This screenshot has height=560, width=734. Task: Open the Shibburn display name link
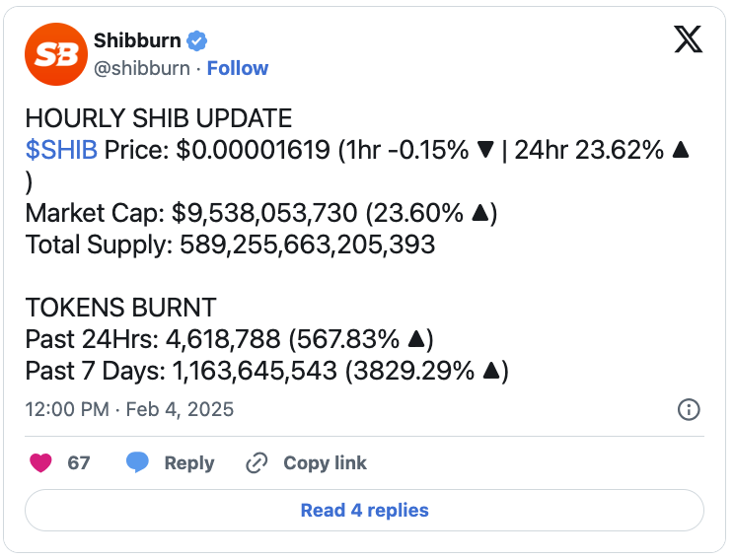click(137, 41)
